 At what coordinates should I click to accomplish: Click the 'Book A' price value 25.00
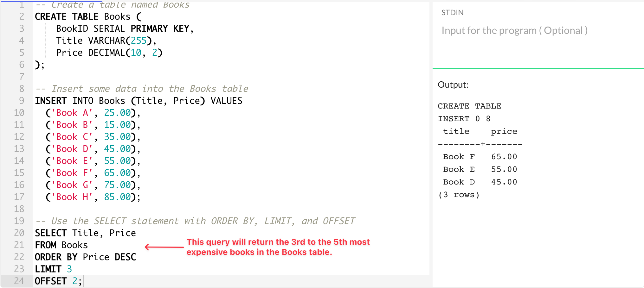click(x=117, y=112)
